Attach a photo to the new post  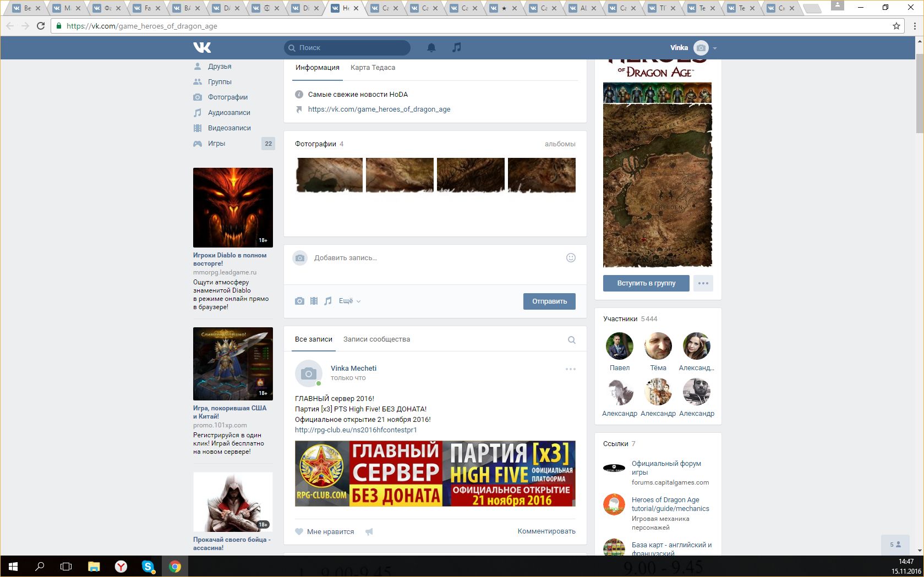pos(299,301)
